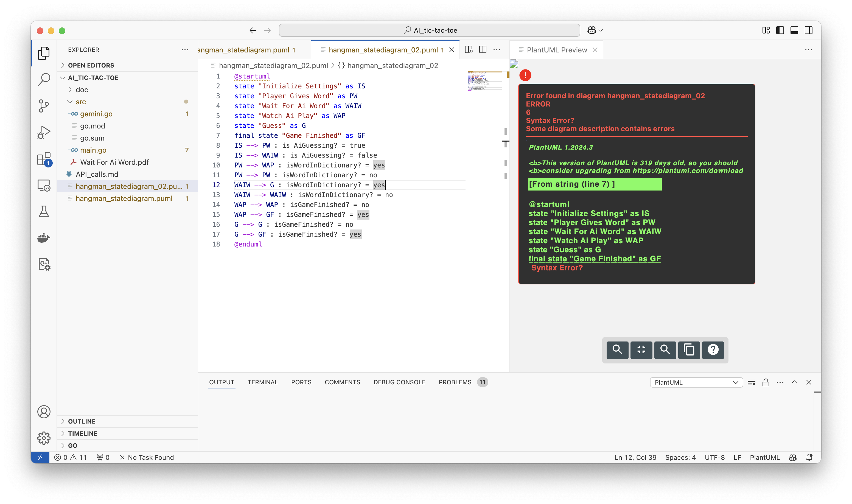
Task: Expand the doc folder
Action: pos(82,90)
